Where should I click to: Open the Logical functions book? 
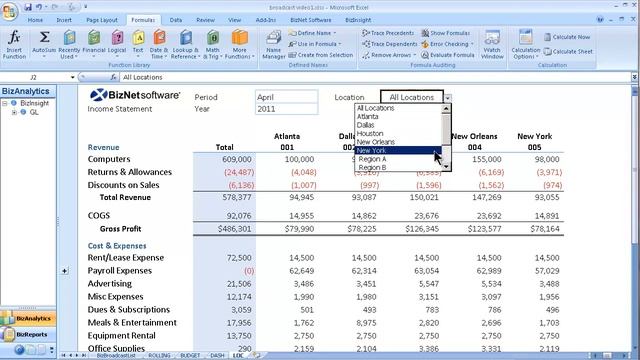(117, 45)
